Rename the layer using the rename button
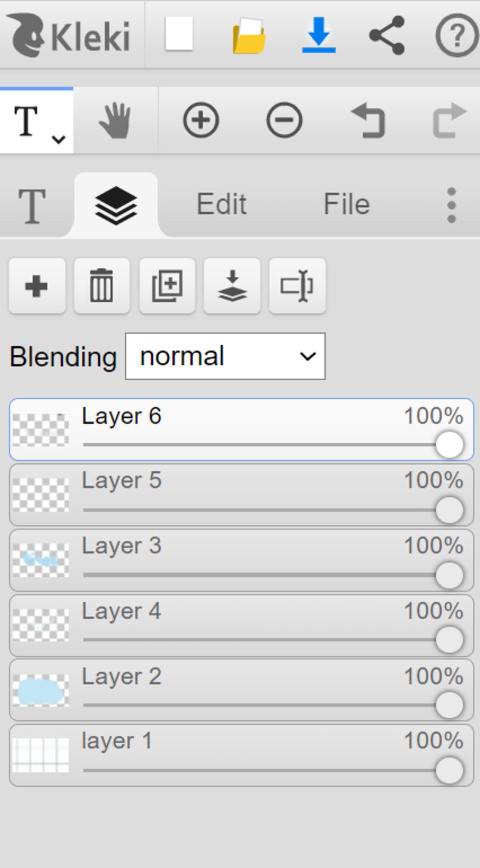The width and height of the screenshot is (480, 868). click(297, 286)
